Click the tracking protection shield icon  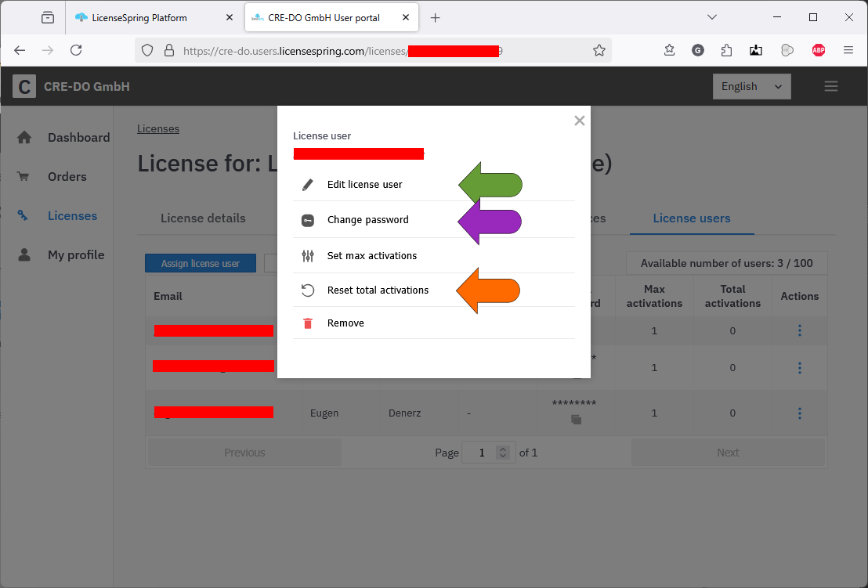(x=146, y=50)
